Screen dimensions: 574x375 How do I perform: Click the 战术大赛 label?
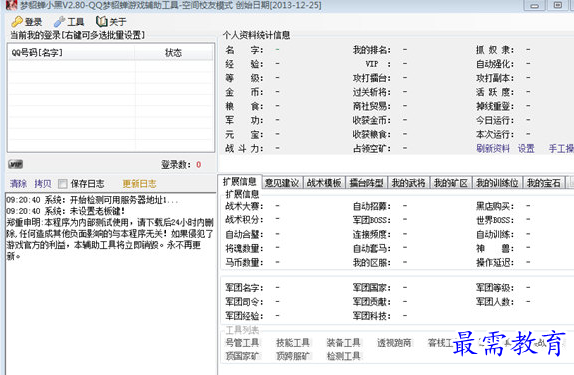(244, 206)
